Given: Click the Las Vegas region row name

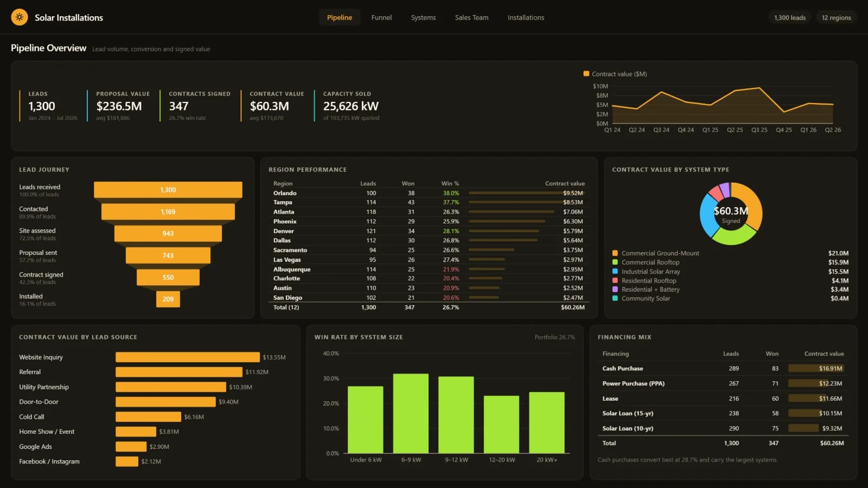Looking at the screenshot, I should pyautogui.click(x=287, y=260).
